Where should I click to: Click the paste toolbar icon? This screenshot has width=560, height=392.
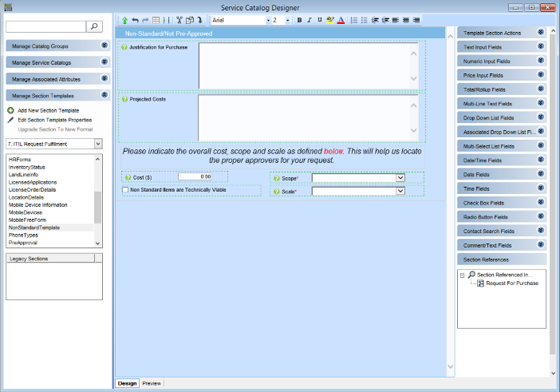(200, 20)
